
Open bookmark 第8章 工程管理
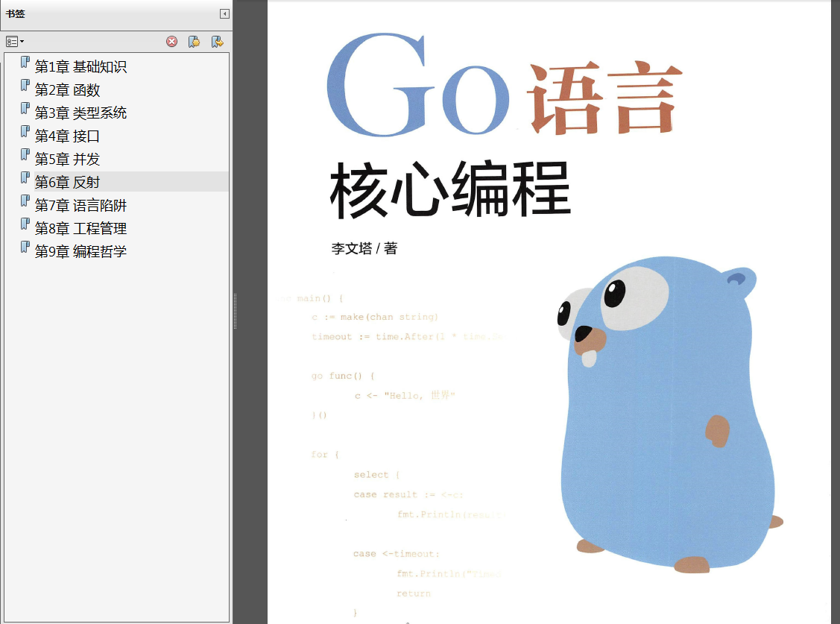tap(81, 228)
